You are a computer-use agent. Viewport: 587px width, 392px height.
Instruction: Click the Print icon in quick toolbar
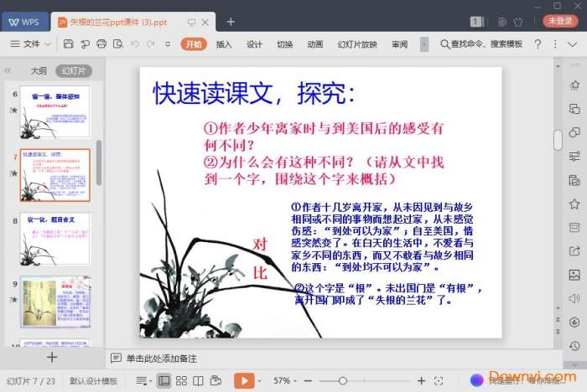point(101,44)
